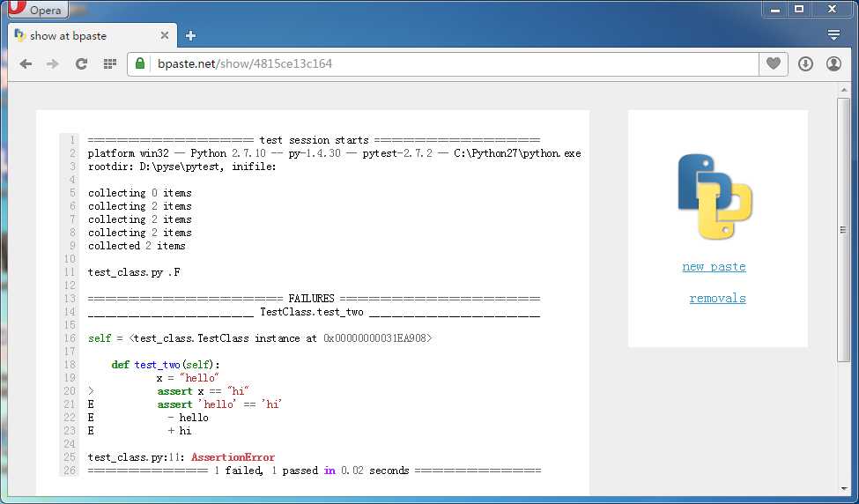Click the red 'AssertionError' text
The image size is (859, 504).
[x=233, y=457]
